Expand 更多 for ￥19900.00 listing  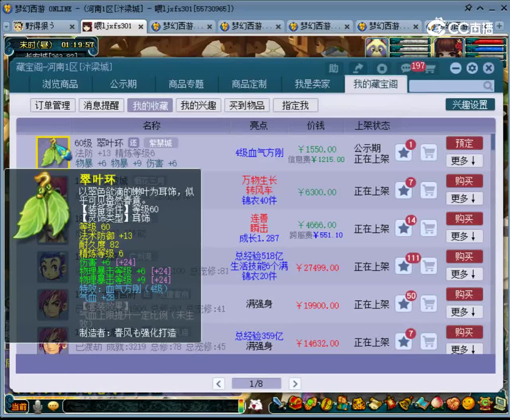point(464,312)
